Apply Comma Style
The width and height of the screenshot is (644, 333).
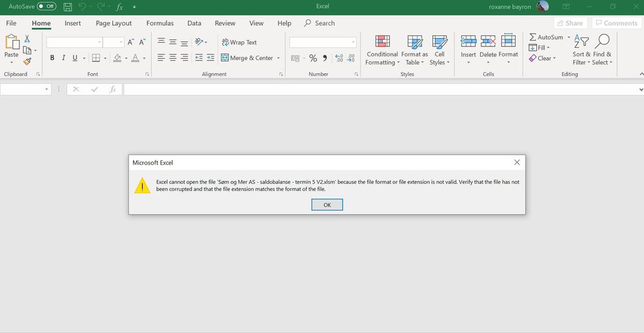pos(325,58)
